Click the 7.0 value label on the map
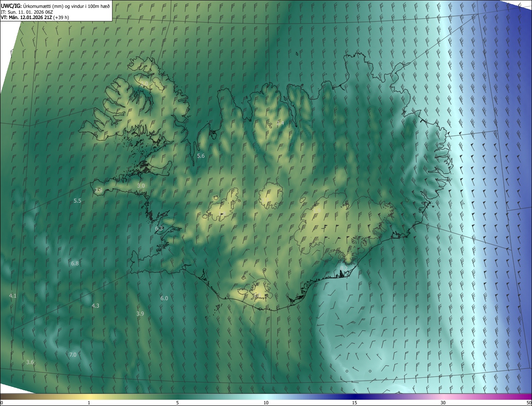The image size is (532, 406). coord(73,355)
